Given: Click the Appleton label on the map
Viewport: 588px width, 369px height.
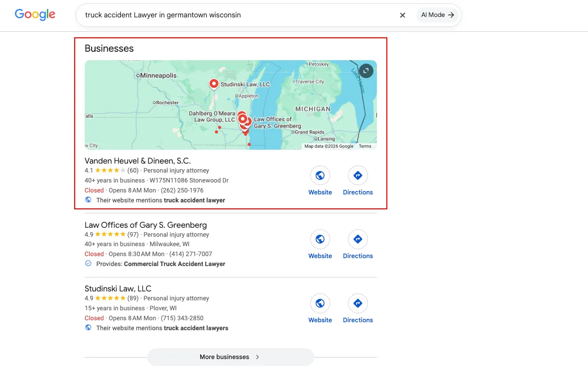Looking at the screenshot, I should click(x=248, y=96).
